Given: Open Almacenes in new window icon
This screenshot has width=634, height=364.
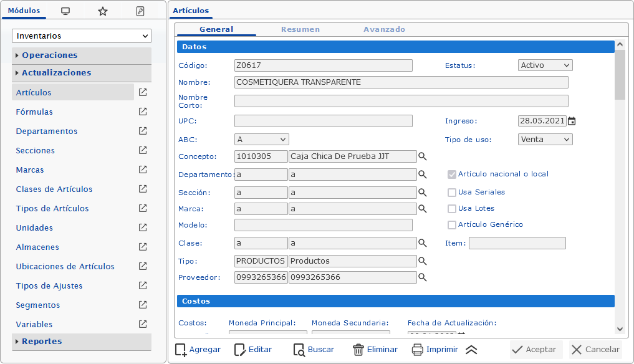Looking at the screenshot, I should point(143,247).
